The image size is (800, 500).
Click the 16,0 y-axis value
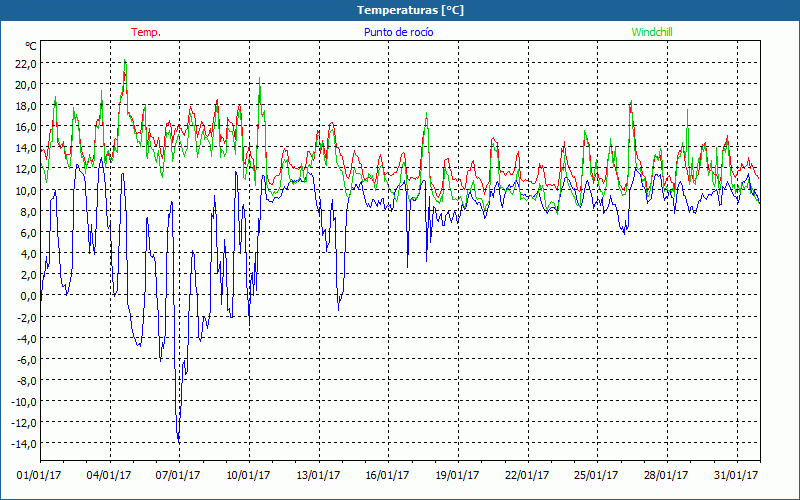(26, 127)
